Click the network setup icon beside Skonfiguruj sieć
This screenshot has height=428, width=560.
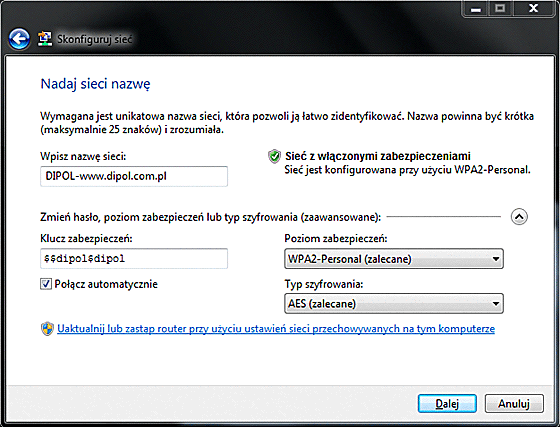(x=45, y=39)
